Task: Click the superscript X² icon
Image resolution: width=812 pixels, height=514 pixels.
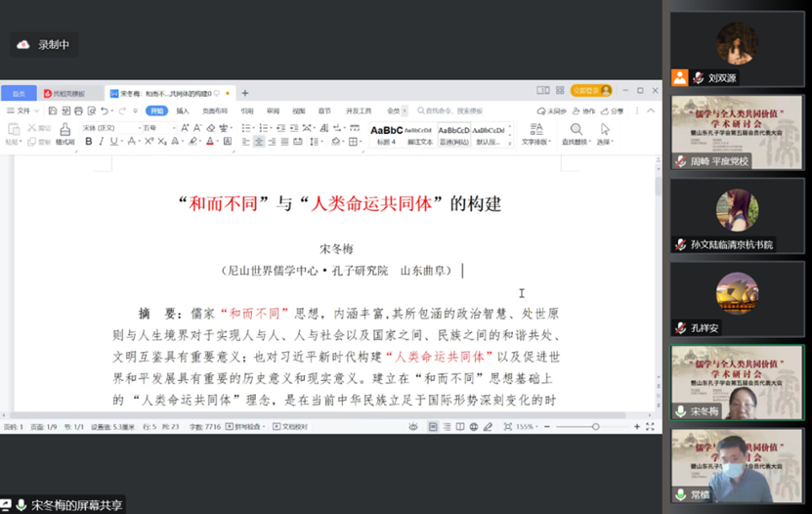Action: (x=149, y=142)
